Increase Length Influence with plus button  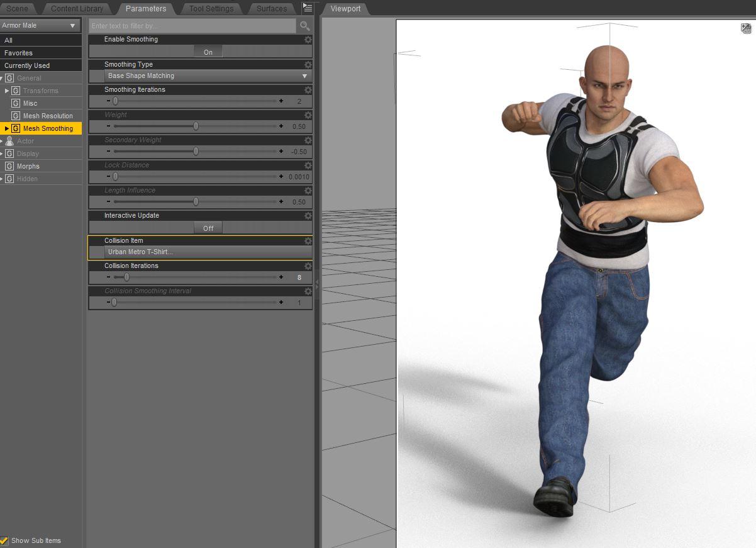tap(281, 202)
